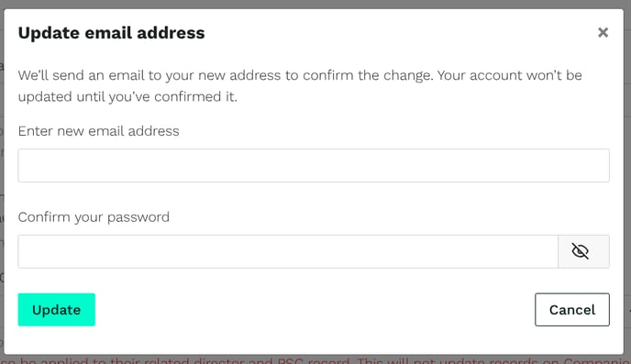The image size is (631, 364).
Task: Place cursor in the empty email text box
Action: pyautogui.click(x=314, y=165)
